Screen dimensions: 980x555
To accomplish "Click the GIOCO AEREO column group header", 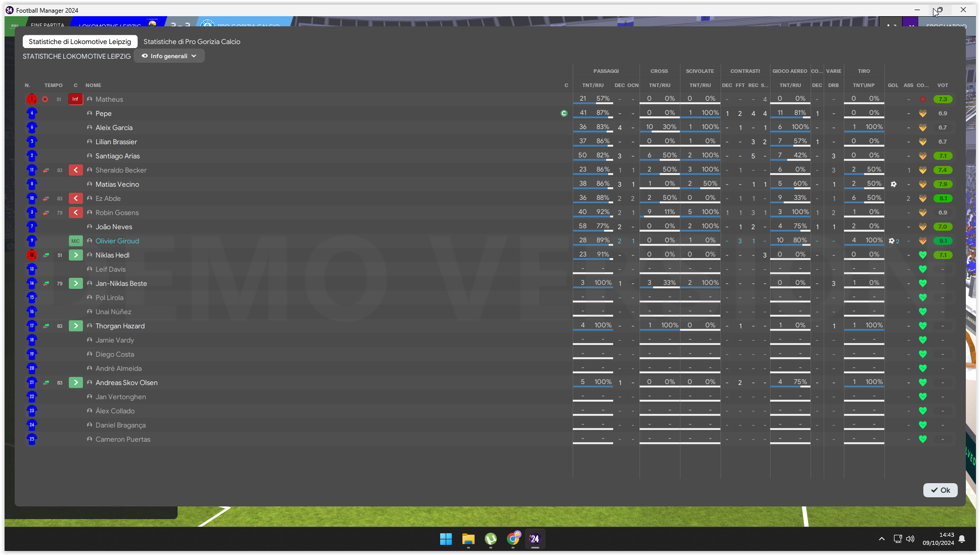I will pyautogui.click(x=790, y=71).
